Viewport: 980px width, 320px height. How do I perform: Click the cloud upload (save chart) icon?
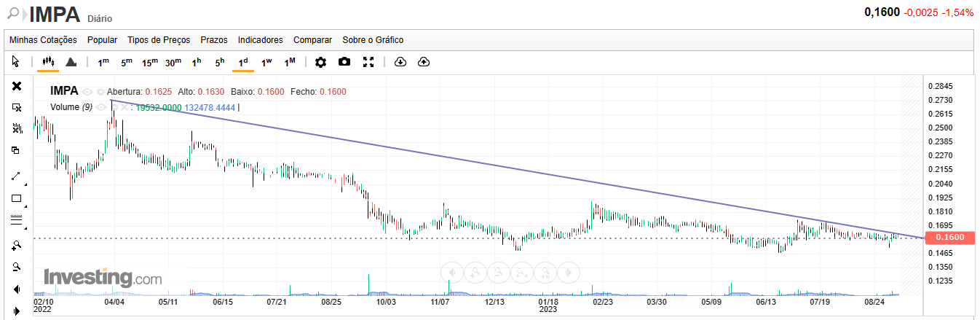[424, 62]
